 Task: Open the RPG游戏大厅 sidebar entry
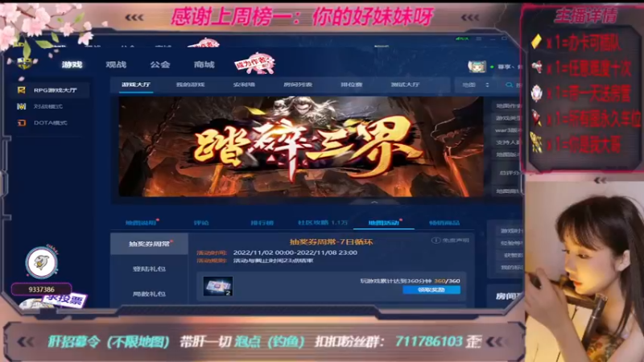49,90
